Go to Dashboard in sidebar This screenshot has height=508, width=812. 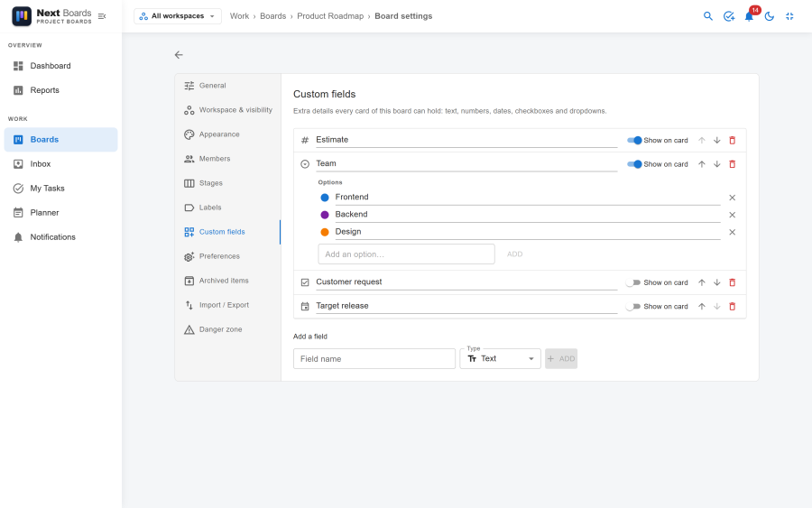click(x=61, y=66)
